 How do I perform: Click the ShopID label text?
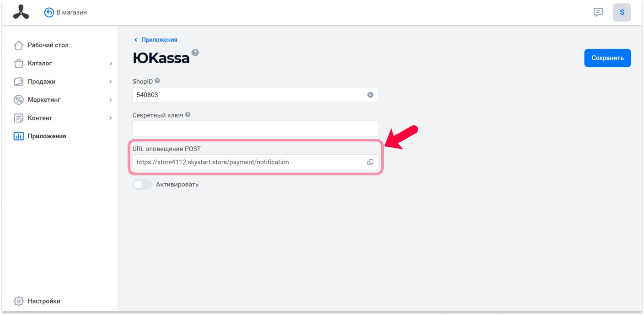pyautogui.click(x=143, y=81)
